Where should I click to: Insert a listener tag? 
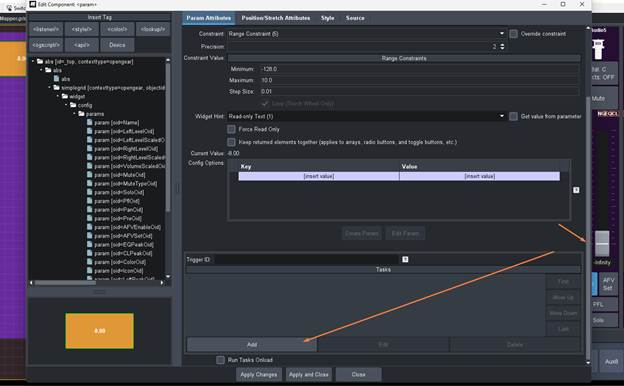click(x=46, y=29)
